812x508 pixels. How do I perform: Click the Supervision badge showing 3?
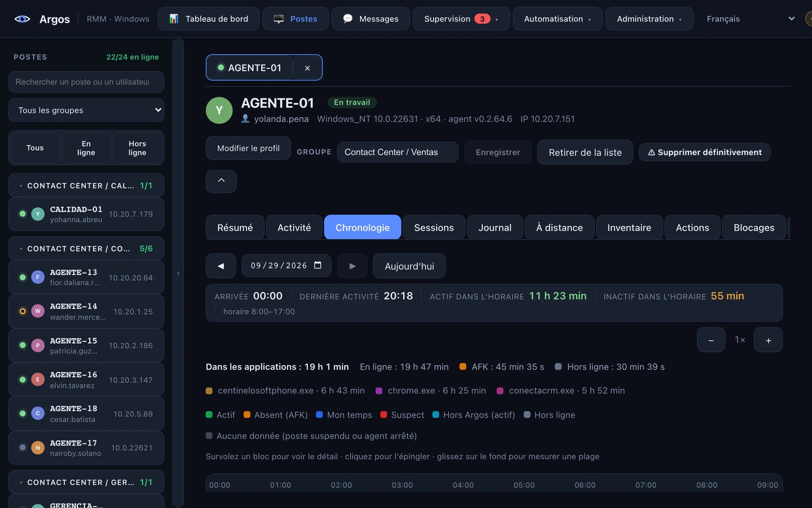[x=482, y=19]
